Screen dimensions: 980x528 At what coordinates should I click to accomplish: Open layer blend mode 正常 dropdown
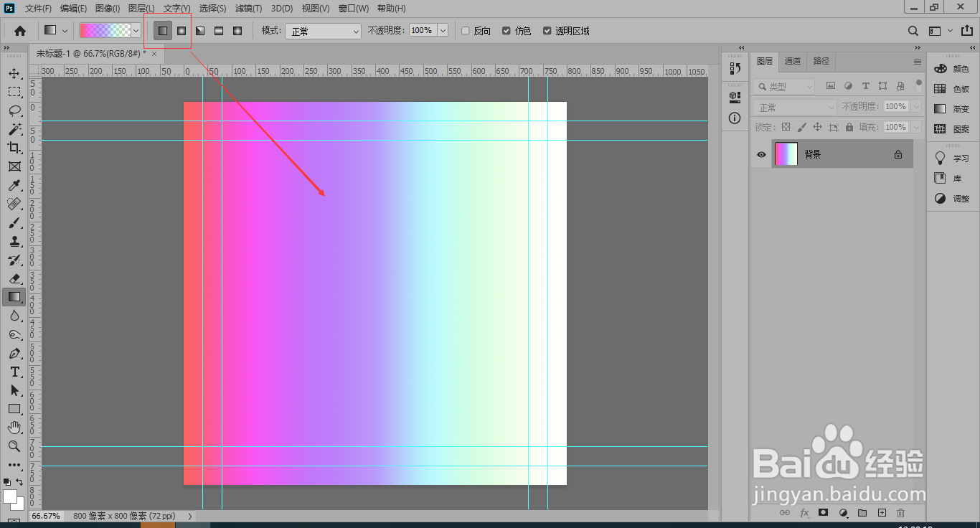point(796,107)
